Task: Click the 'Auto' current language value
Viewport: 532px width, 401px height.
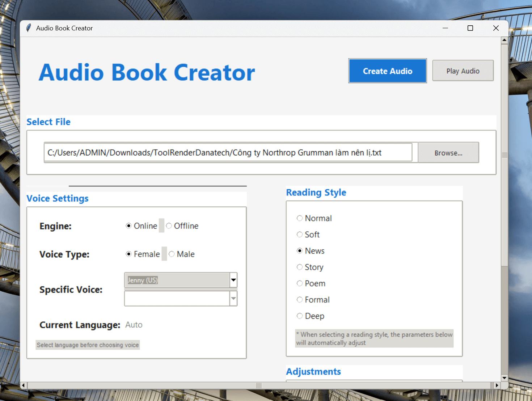Action: click(134, 325)
